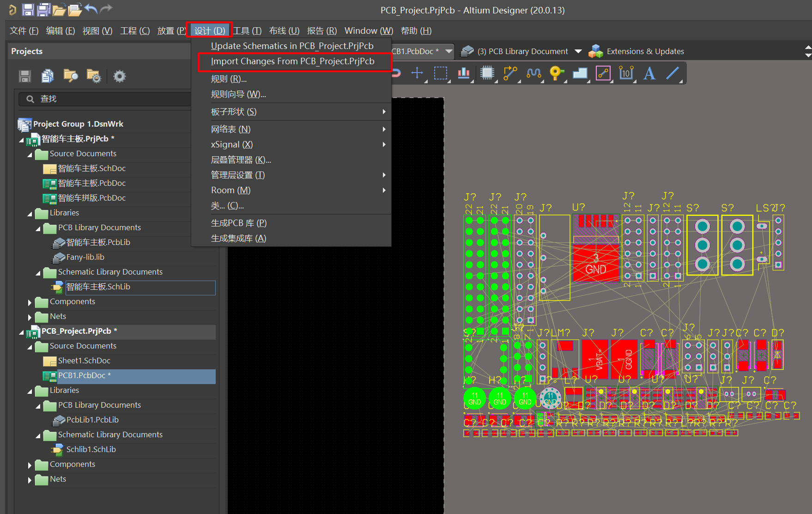Click the Open Project folder icon
Screen dimensions: 812x514
click(74, 10)
